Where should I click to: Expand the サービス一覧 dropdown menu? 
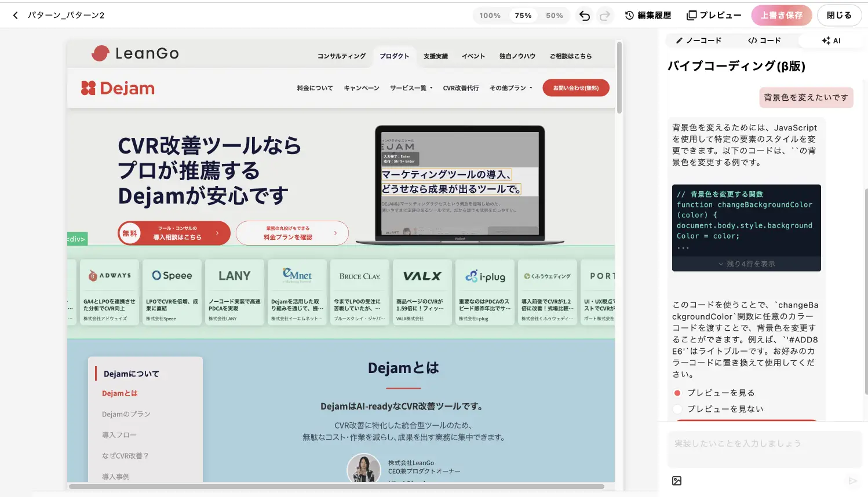click(411, 88)
